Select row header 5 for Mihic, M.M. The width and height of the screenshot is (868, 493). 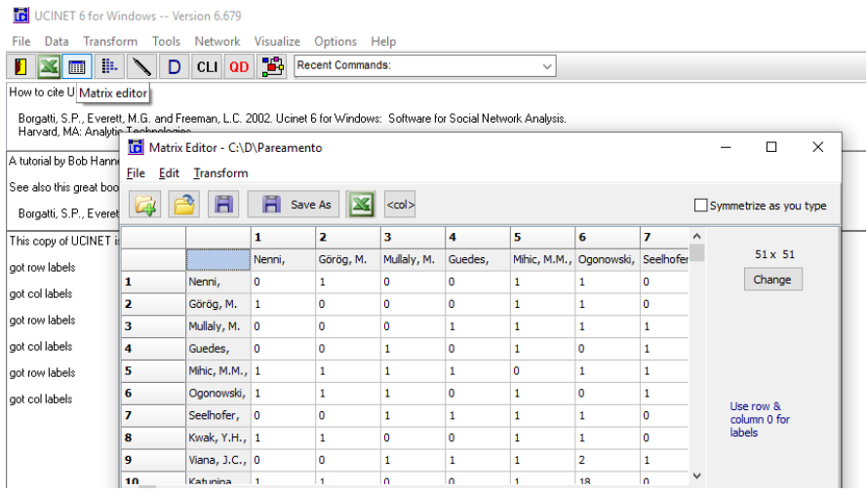(152, 371)
